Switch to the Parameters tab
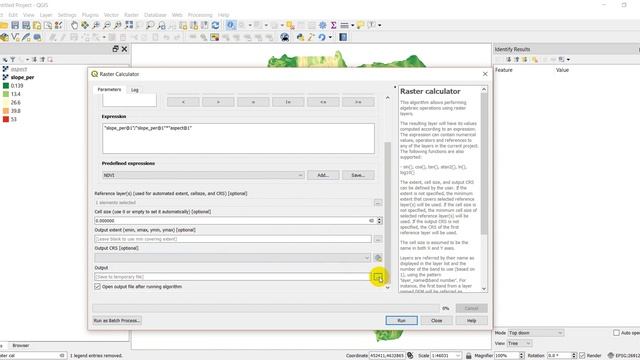The width and height of the screenshot is (640, 360). (109, 89)
